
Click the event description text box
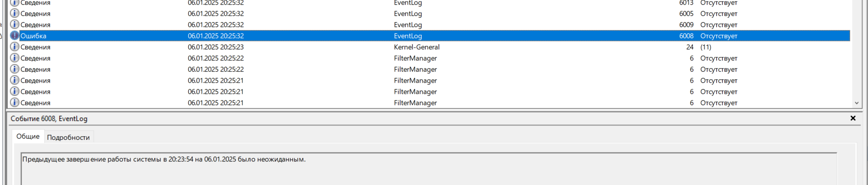pyautogui.click(x=429, y=169)
